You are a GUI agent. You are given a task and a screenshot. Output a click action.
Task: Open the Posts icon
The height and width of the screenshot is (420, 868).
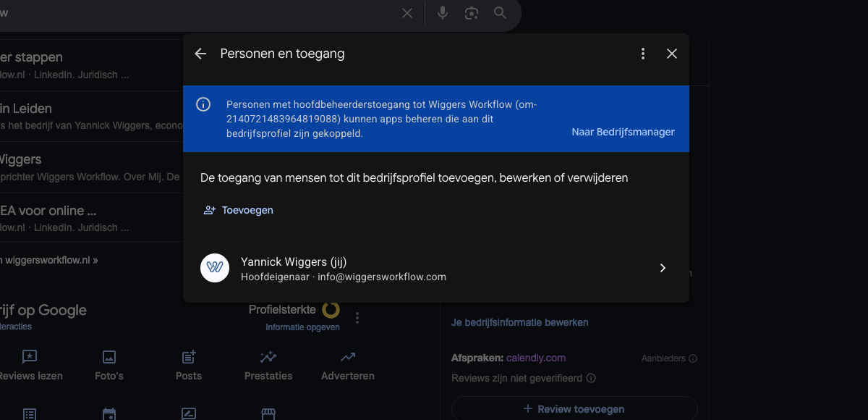click(189, 356)
